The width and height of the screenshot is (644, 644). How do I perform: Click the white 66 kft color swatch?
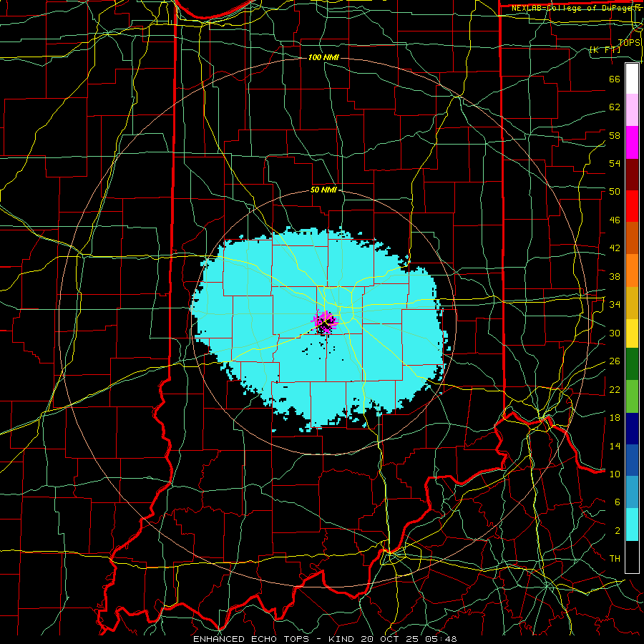(632, 79)
